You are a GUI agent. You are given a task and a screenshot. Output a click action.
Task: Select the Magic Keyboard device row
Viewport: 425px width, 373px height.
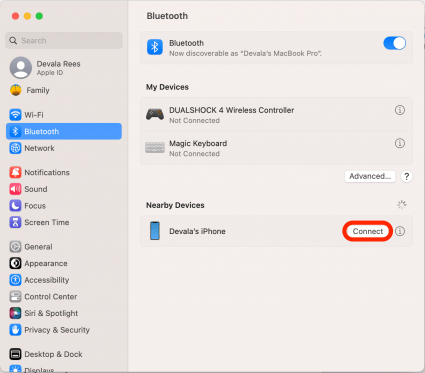coord(276,148)
